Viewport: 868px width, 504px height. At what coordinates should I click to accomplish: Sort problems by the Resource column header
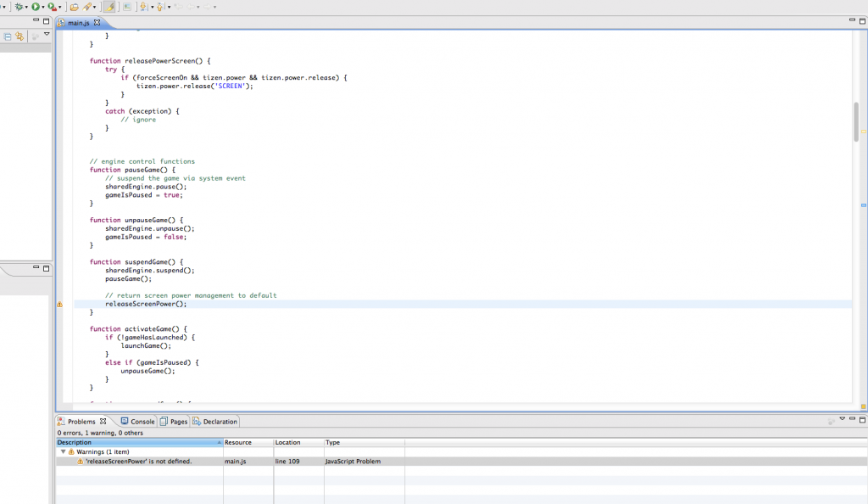click(x=238, y=442)
